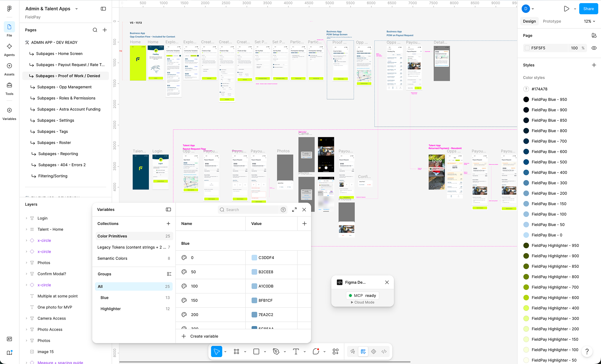Open the Figma main menu logo
The image size is (601, 364).
coord(9,9)
